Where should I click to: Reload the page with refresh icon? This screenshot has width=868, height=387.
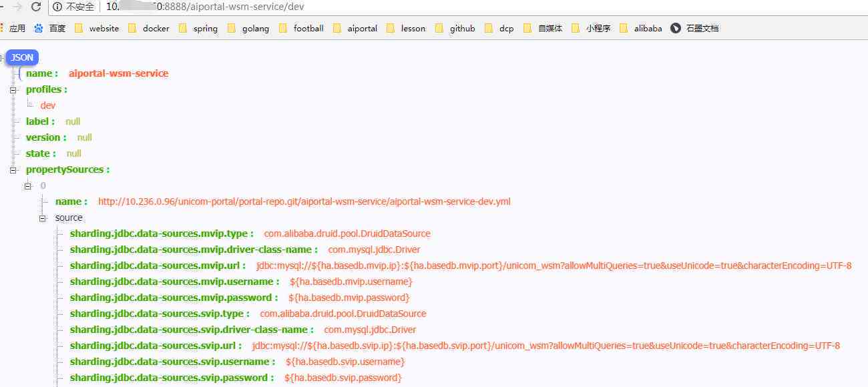coord(36,7)
